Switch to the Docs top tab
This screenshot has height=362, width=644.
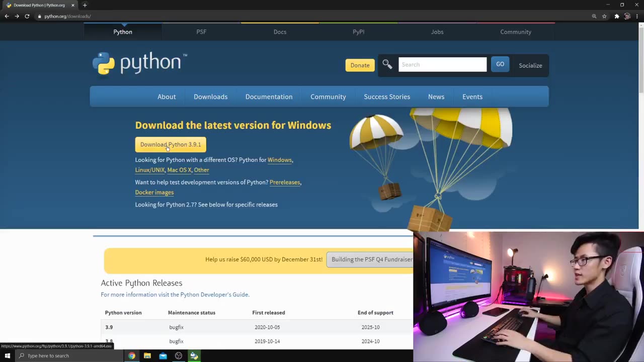point(280,32)
